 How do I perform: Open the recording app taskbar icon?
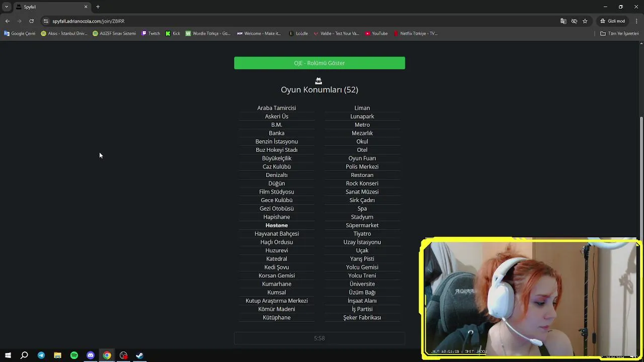pos(123,355)
